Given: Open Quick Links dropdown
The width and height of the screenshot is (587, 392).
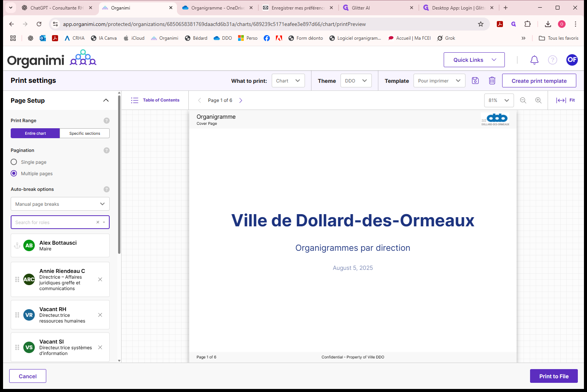Looking at the screenshot, I should pos(474,60).
